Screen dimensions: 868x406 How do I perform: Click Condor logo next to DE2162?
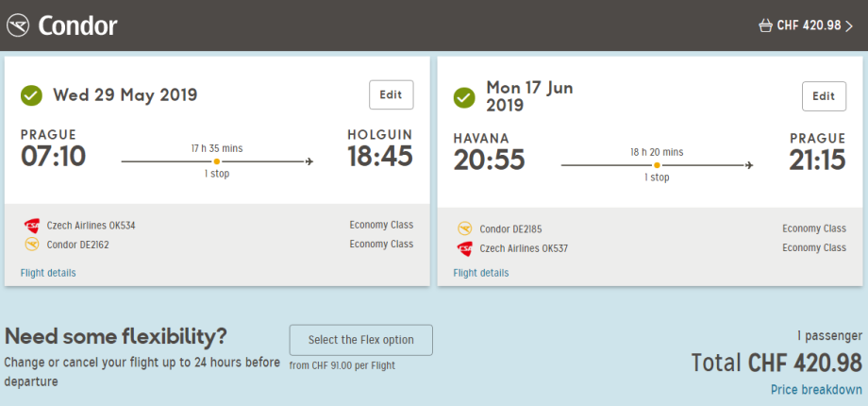(x=32, y=245)
